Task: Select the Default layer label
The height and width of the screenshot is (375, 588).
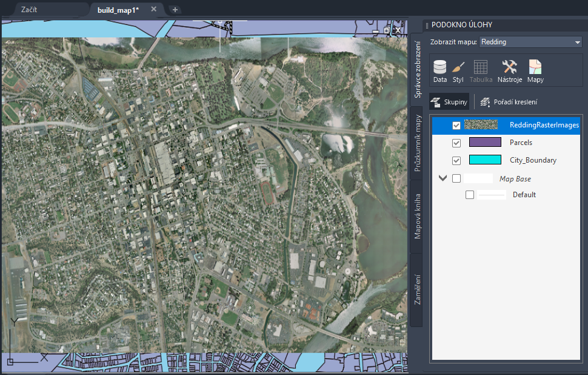Action: (x=524, y=195)
